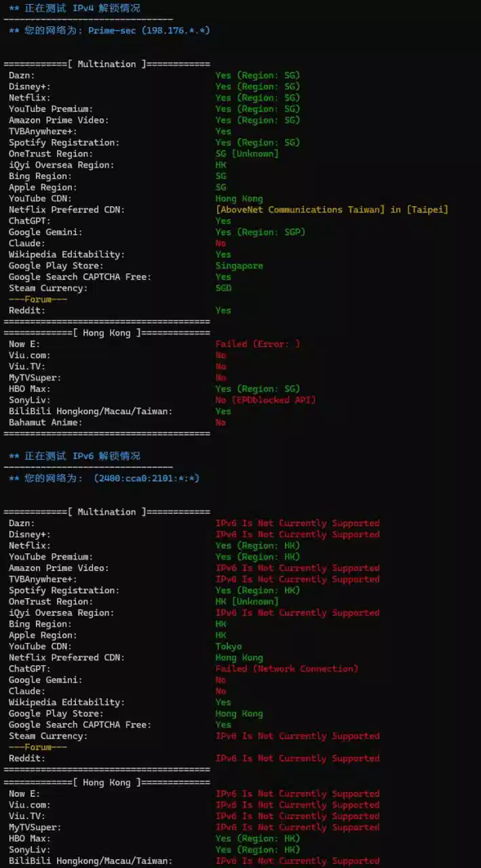Screen dimensions: 481x868
Task: Click the IPv6 unlock test header line
Action: 75,456
